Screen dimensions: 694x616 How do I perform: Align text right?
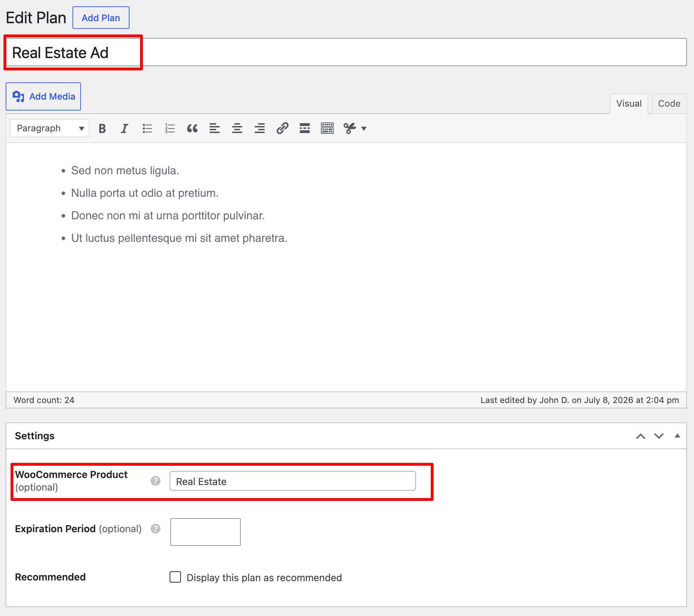tap(260, 128)
